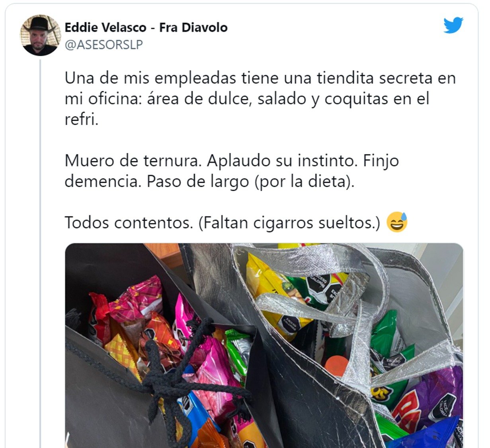The height and width of the screenshot is (448, 490).
Task: Open the @ASESORSLP handle link
Action: 103,45
